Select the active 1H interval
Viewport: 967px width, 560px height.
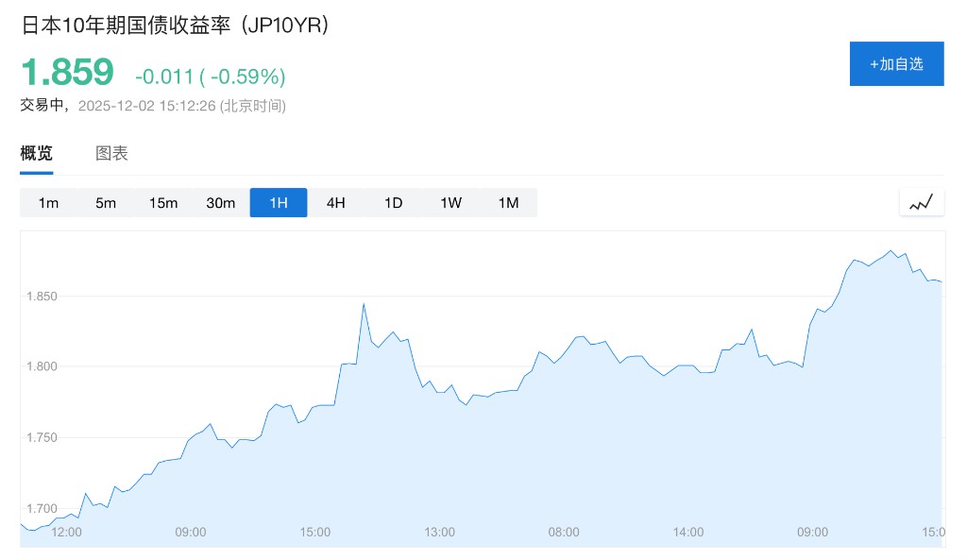point(279,203)
